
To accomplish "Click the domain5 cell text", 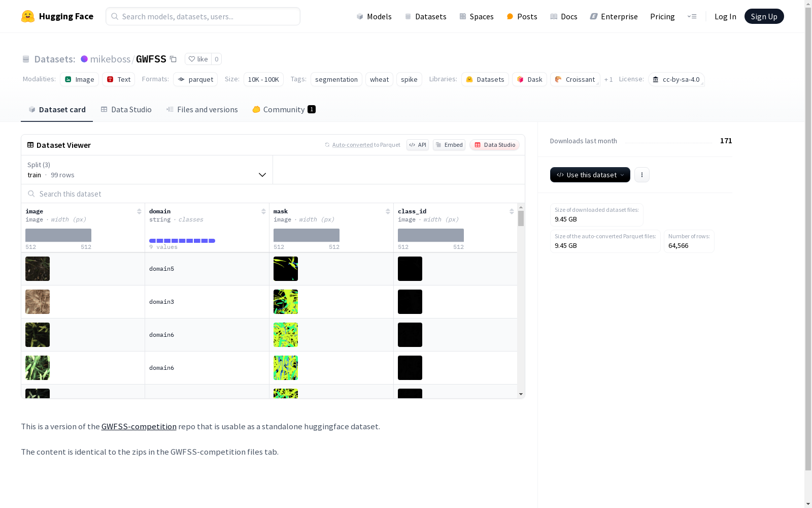I will pyautogui.click(x=161, y=269).
